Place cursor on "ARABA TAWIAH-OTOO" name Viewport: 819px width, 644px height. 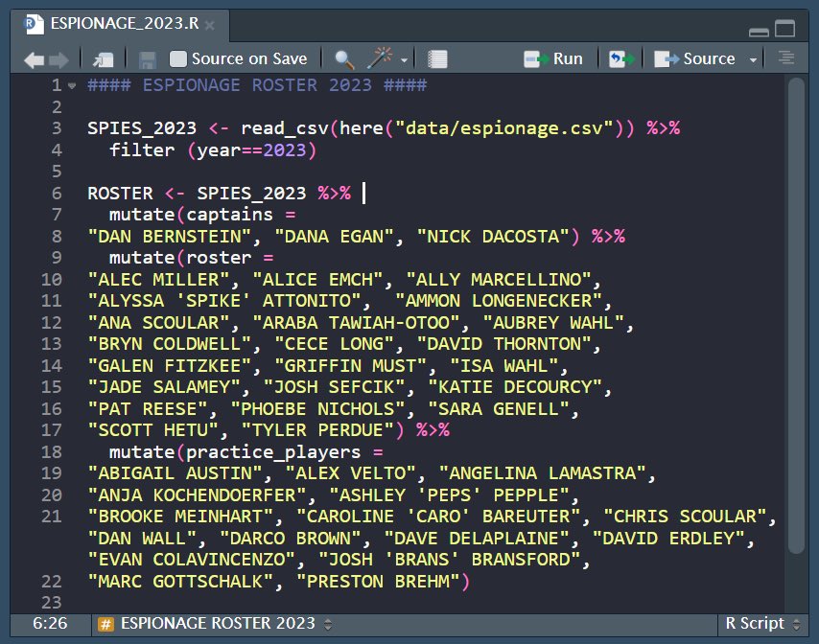click(356, 323)
